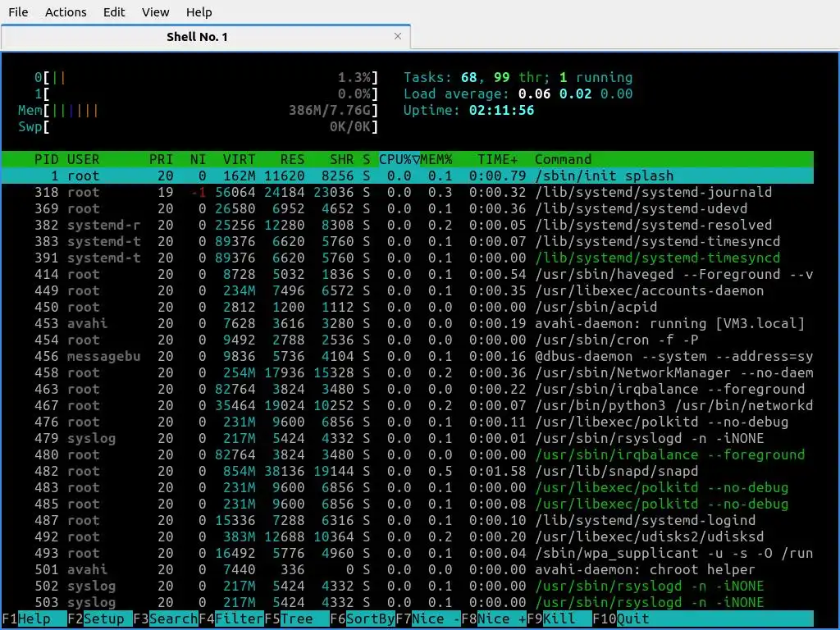Sort by Command column header
The width and height of the screenshot is (840, 630).
pyautogui.click(x=563, y=159)
